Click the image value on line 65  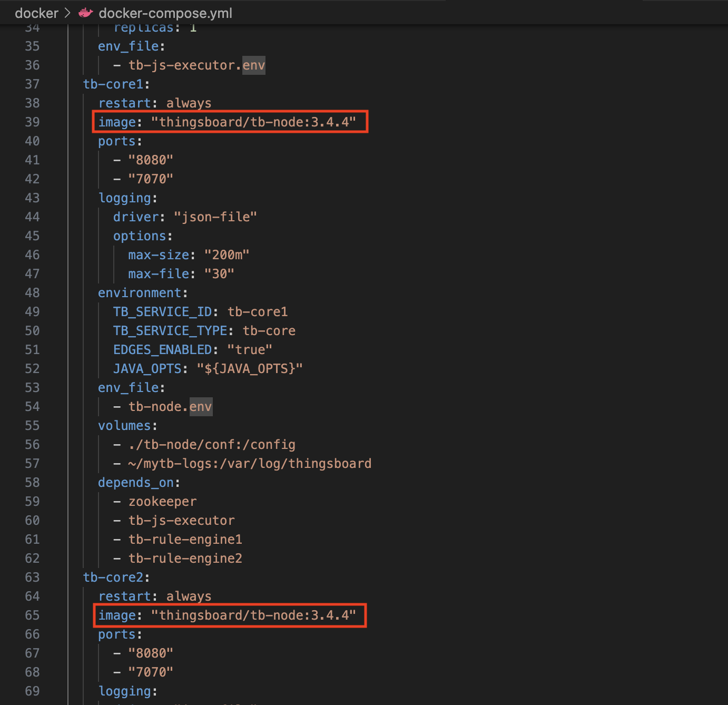click(253, 615)
